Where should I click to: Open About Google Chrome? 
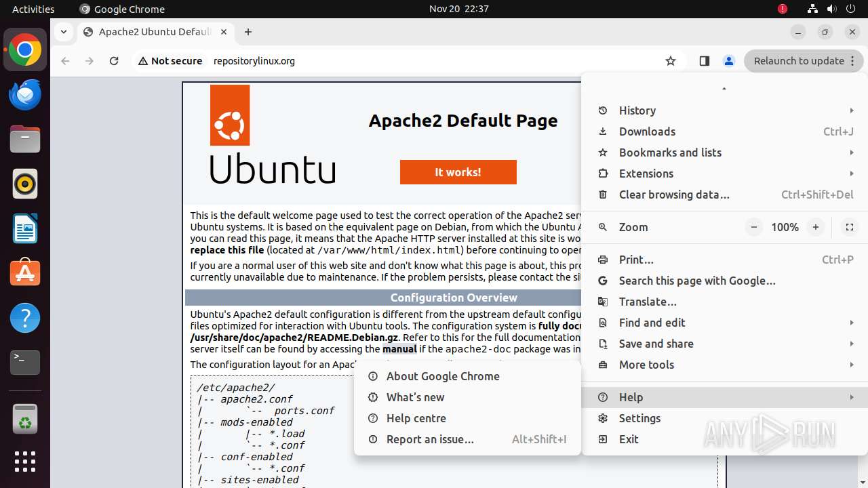click(x=467, y=376)
